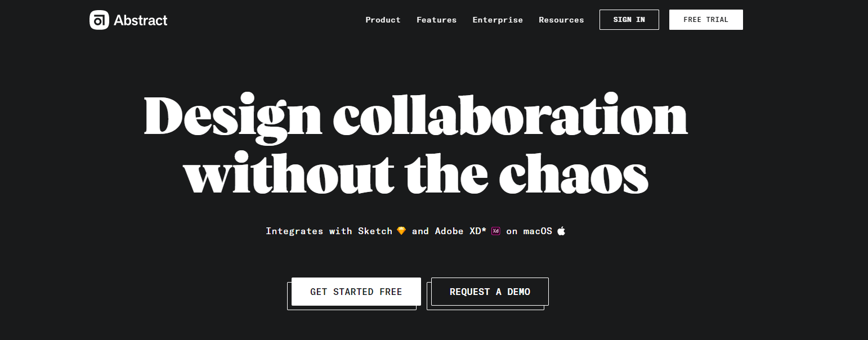The image size is (868, 340).
Task: Click the white Apple logo icon
Action: click(x=561, y=231)
